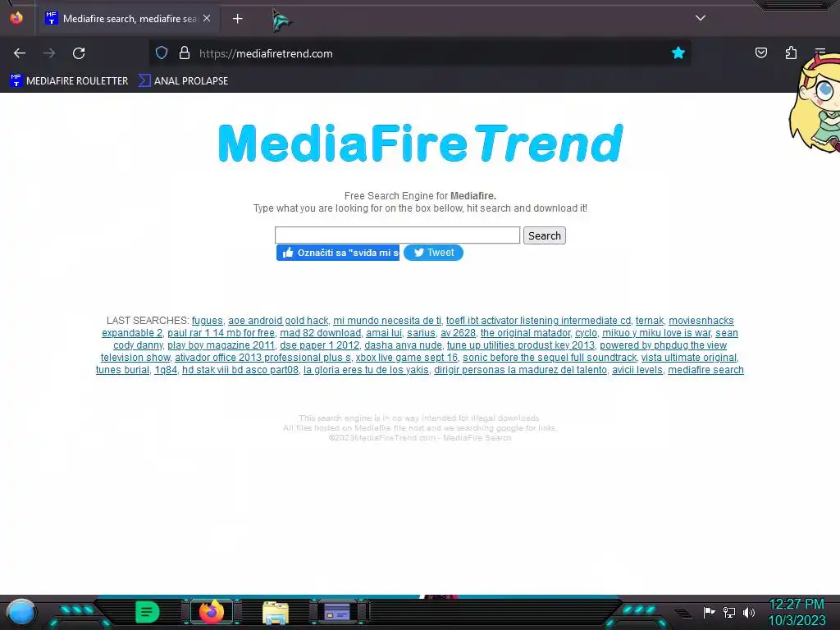
Task: Open 'ternak' search link
Action: click(650, 321)
